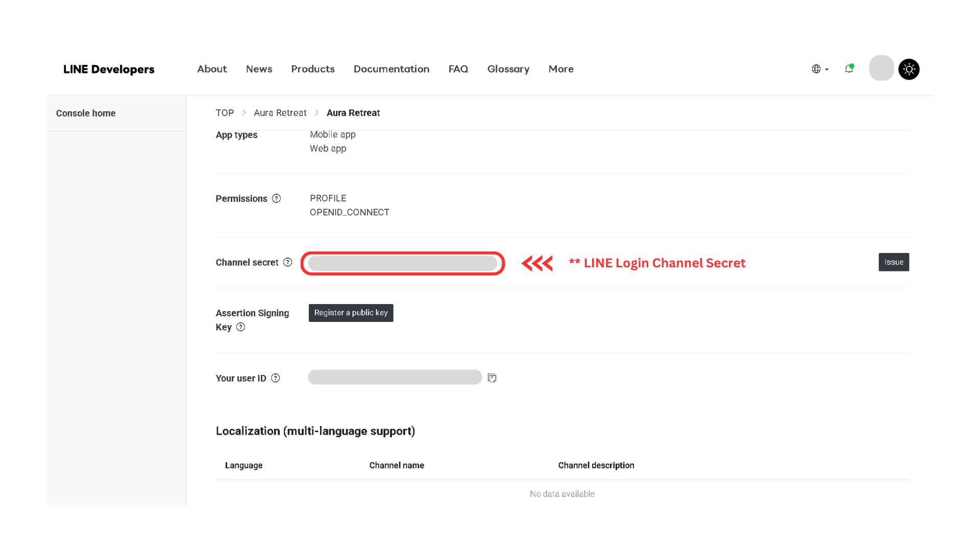980x551 pixels.
Task: Click the Channel name column header
Action: [397, 465]
